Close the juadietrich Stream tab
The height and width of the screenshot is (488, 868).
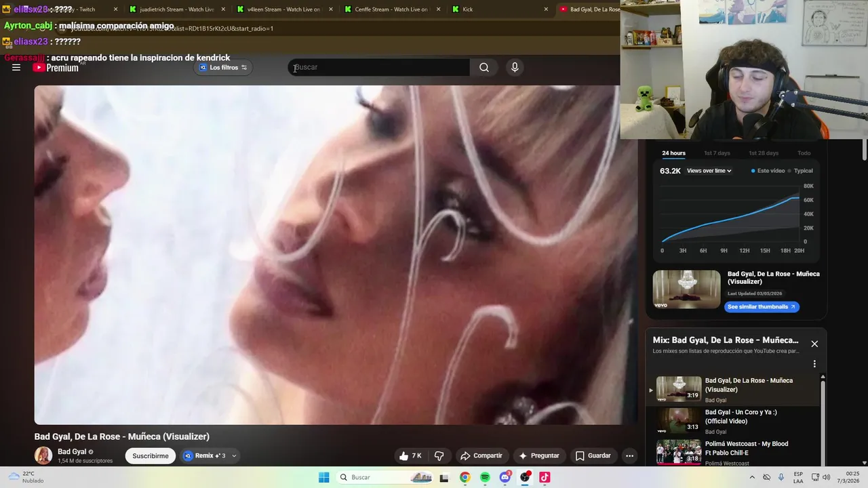(223, 9)
